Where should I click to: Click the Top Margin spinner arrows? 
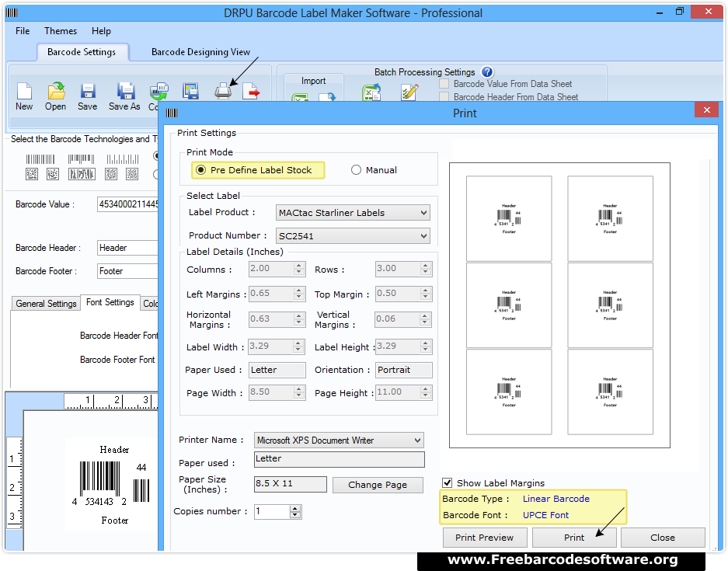click(425, 294)
